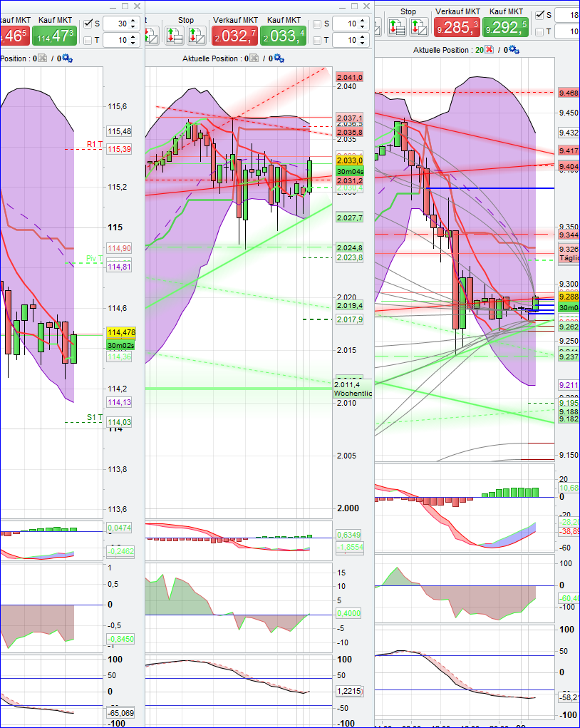Close the 20-lot position via red X icon

tap(489, 50)
